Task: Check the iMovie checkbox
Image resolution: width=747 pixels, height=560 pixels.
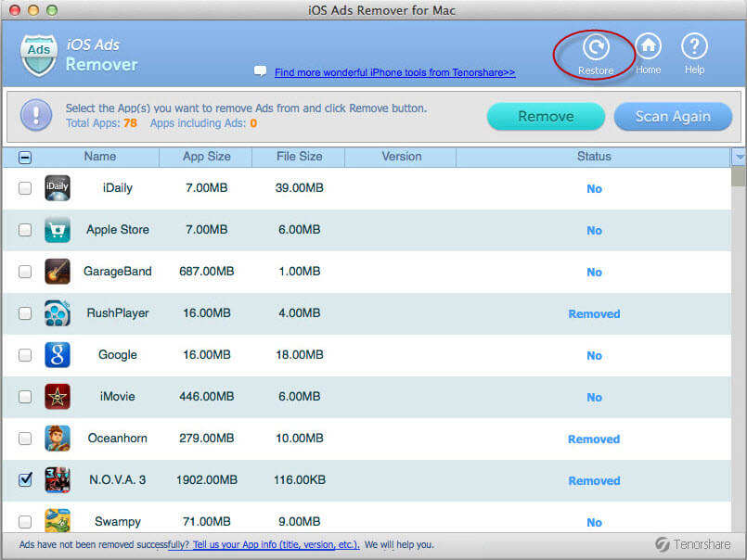Action: 25,397
